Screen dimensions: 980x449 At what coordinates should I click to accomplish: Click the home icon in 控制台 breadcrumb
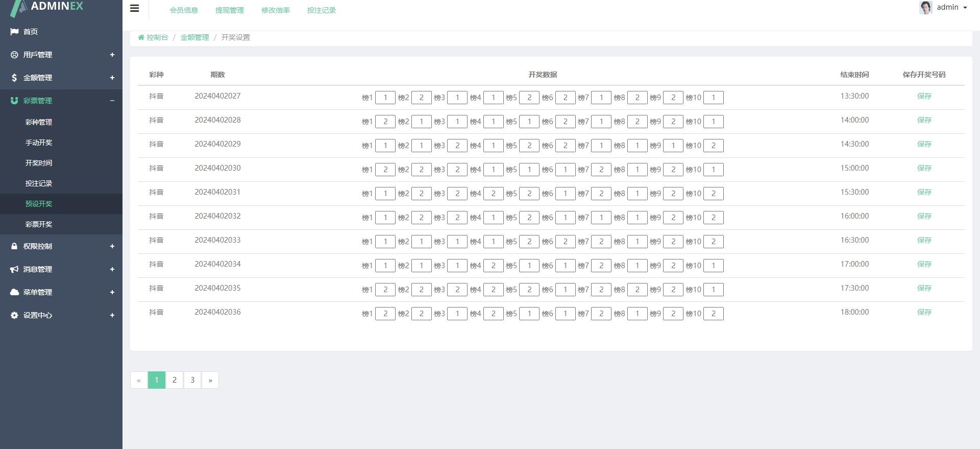click(x=141, y=37)
